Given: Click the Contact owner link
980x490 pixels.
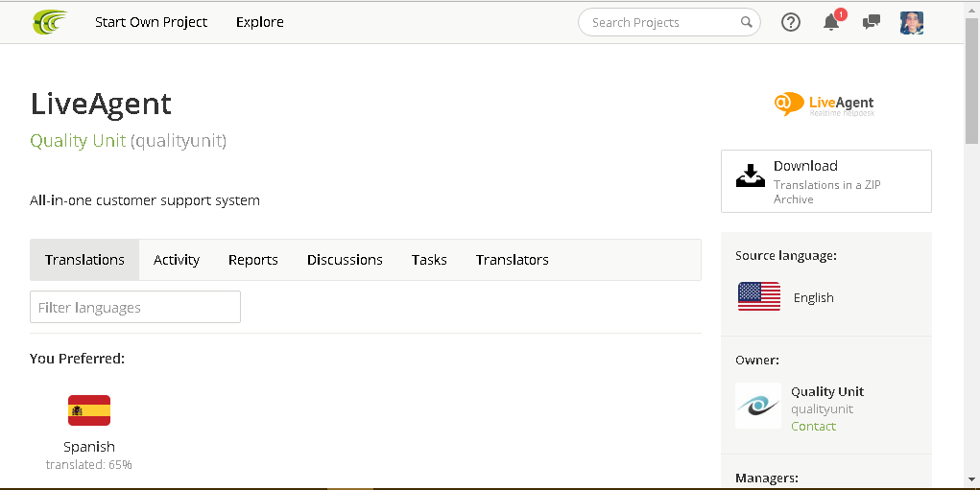Looking at the screenshot, I should 813,426.
